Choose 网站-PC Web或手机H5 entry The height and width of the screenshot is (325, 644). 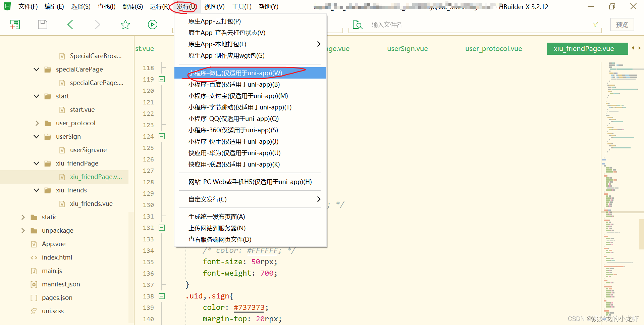pyautogui.click(x=250, y=182)
